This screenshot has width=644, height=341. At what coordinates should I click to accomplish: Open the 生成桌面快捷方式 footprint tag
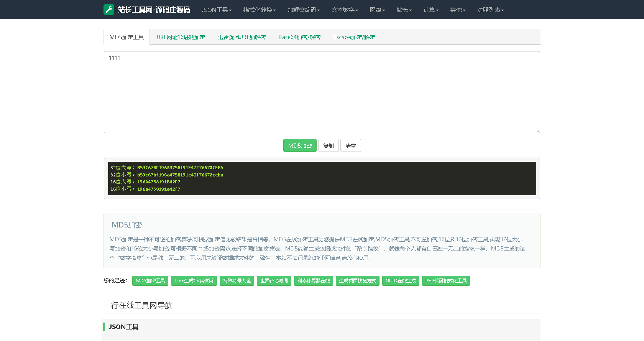(x=358, y=281)
